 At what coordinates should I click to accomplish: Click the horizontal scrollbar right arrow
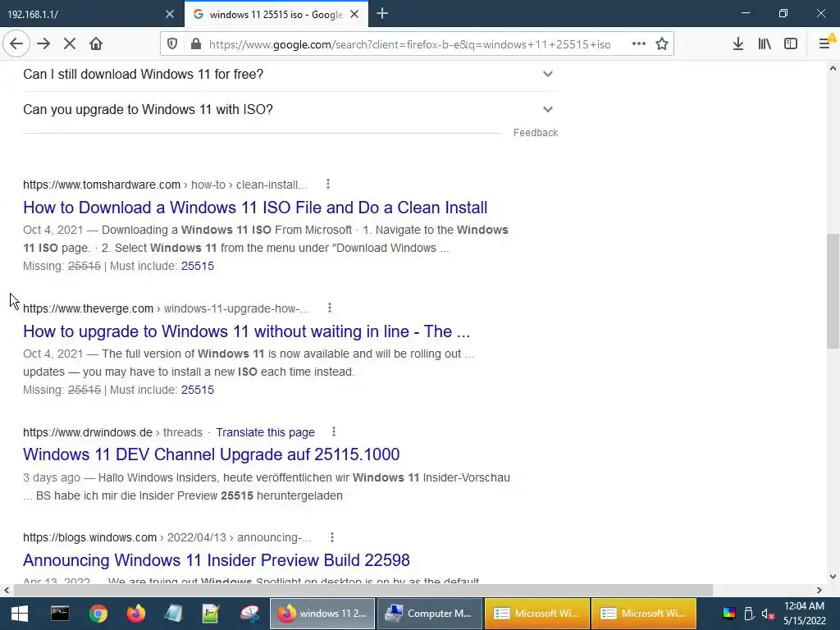point(819,591)
